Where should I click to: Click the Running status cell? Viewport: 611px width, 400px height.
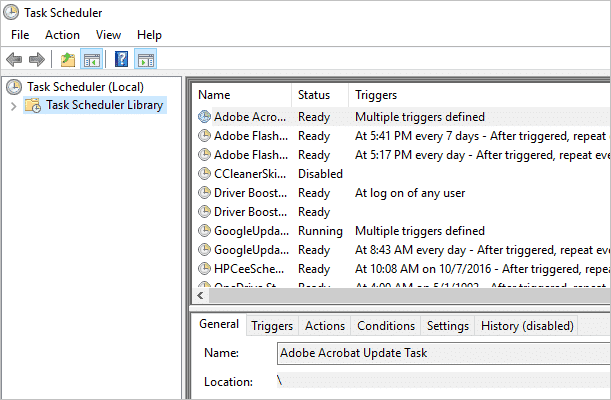(x=320, y=231)
